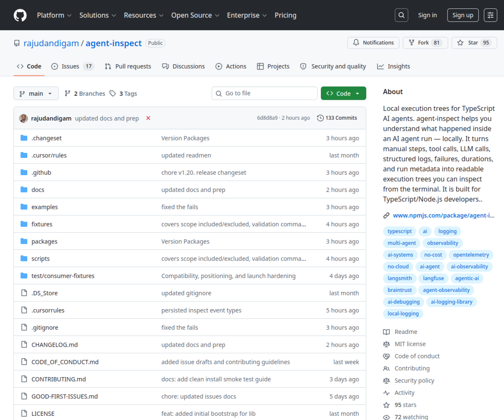The image size is (504, 420).
Task: Click the file icon next to CHANGELOG.md
Action: tap(24, 344)
